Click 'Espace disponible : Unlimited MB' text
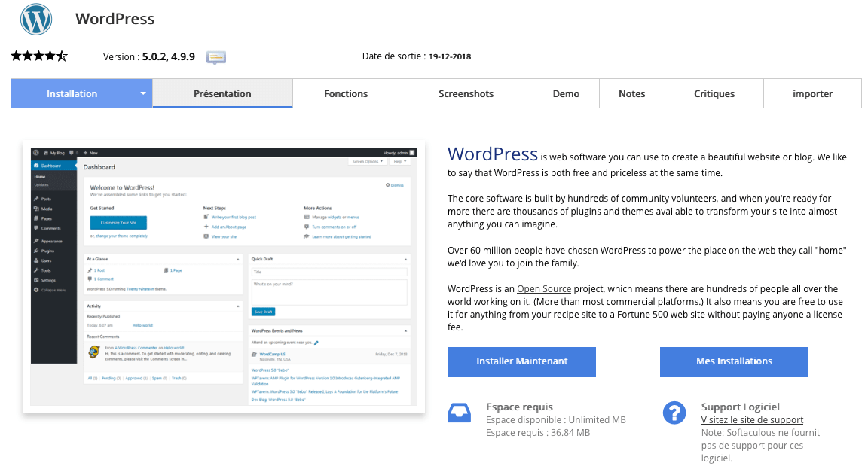The width and height of the screenshot is (868, 469). pyautogui.click(x=556, y=420)
